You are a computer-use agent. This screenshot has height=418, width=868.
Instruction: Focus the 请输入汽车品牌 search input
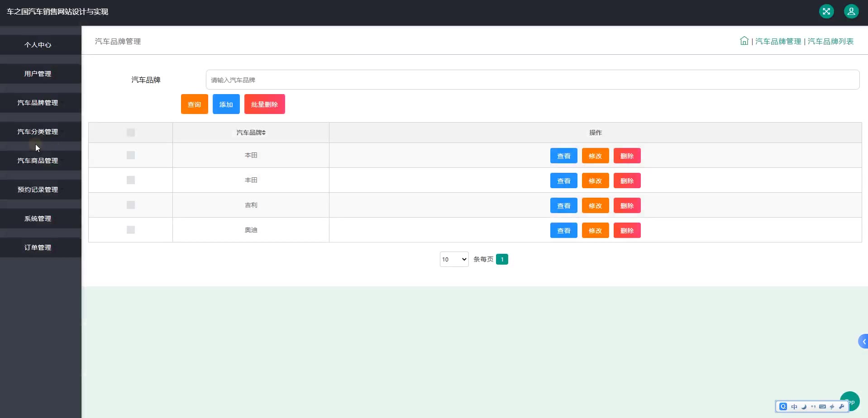533,80
